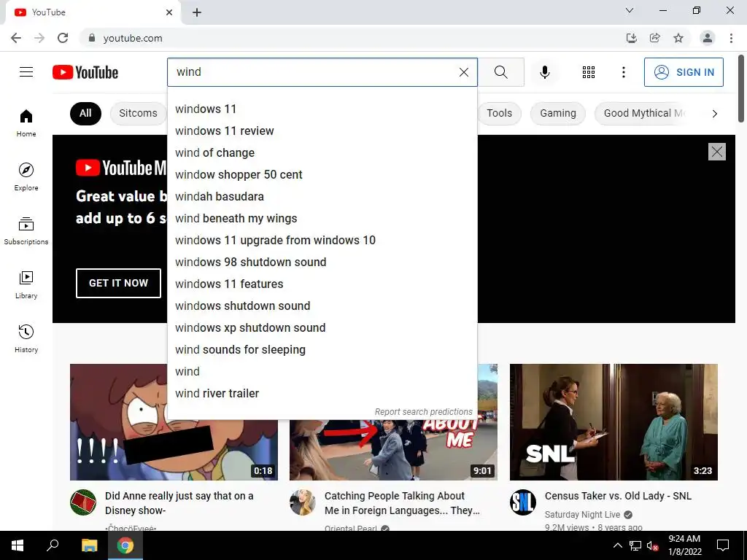Pick windows 98 shutdown sound suggestion
Viewport: 747px width, 560px height.
coord(322,262)
